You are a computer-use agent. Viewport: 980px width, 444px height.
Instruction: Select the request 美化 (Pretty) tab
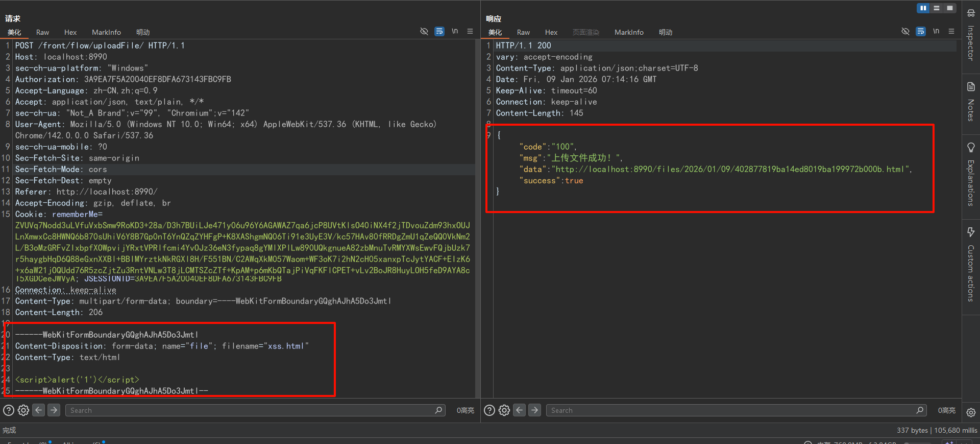[14, 32]
